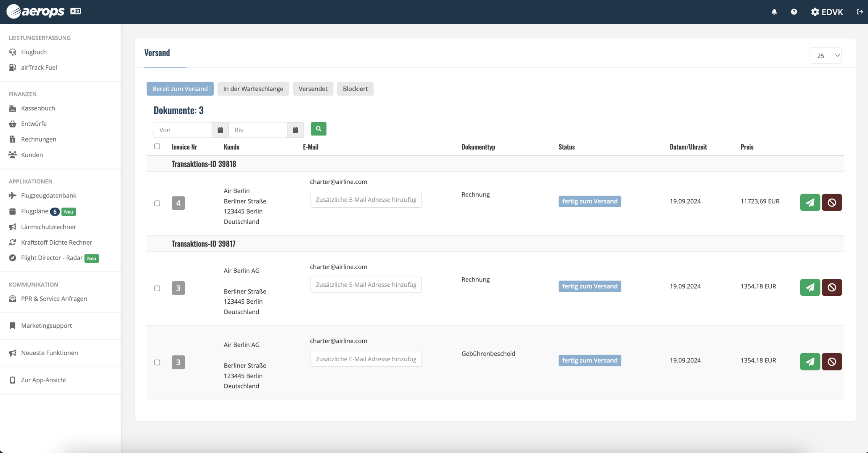Click the logout icon in header
Image resolution: width=868 pixels, height=453 pixels.
[860, 12]
